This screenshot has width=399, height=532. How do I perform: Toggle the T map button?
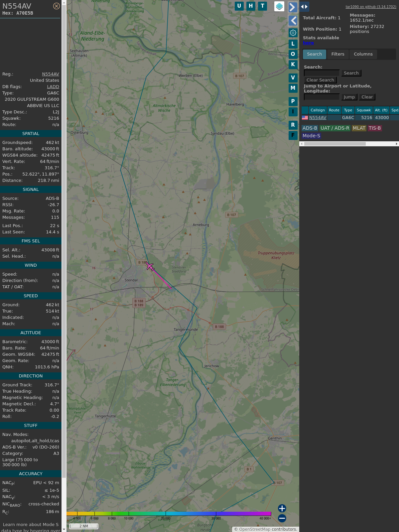263,6
